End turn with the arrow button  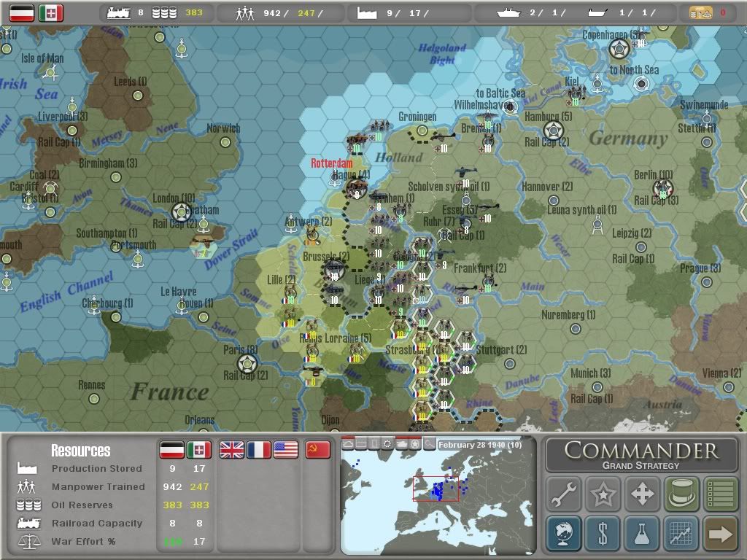pos(720,533)
